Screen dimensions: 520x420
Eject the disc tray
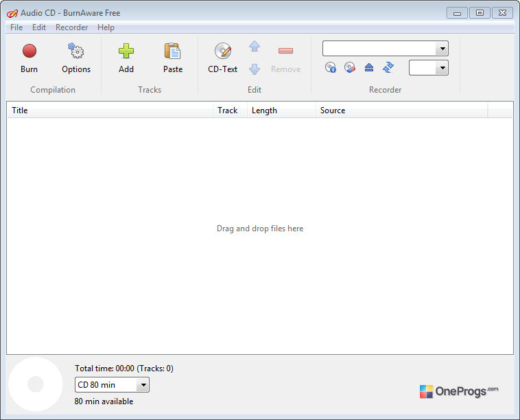click(x=369, y=67)
